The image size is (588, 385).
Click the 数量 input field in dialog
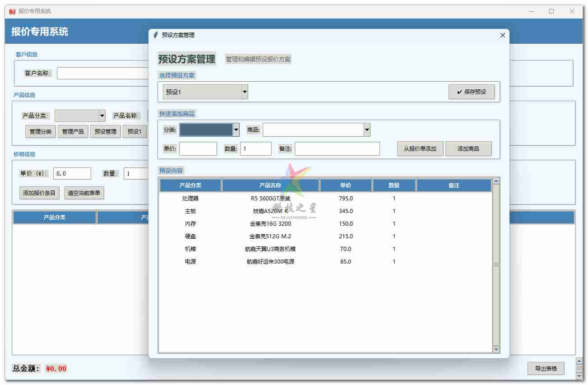tap(255, 149)
